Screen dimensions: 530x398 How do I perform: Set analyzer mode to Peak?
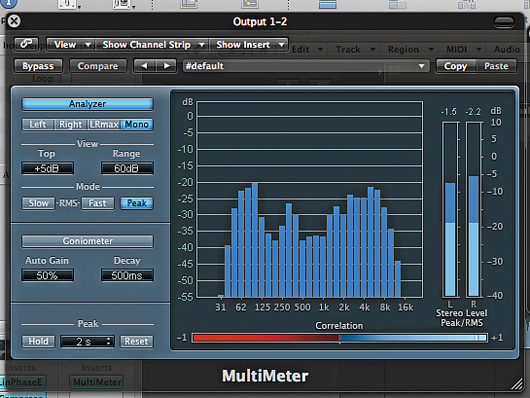pos(137,203)
